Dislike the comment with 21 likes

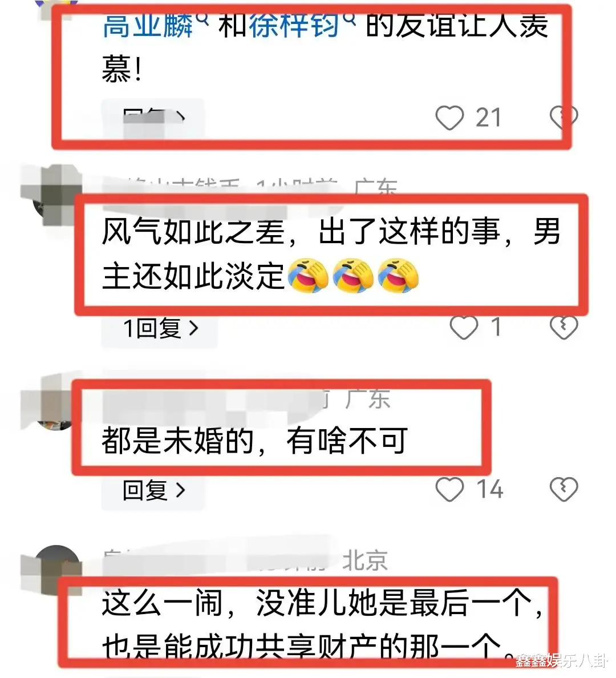tap(564, 117)
